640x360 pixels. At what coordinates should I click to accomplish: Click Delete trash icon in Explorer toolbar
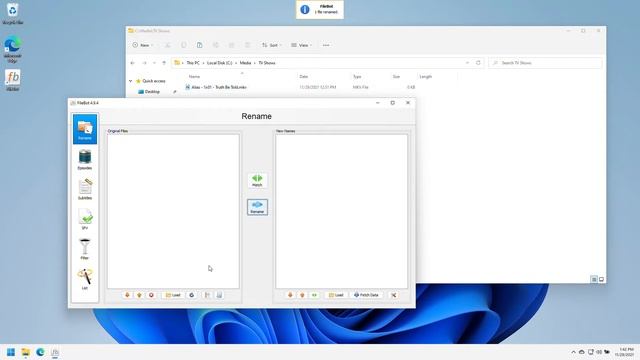[247, 45]
